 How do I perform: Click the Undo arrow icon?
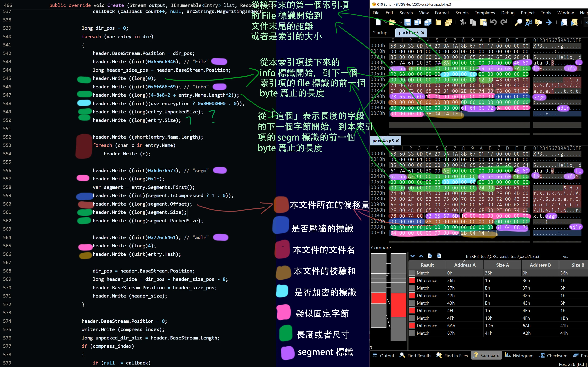click(x=493, y=23)
